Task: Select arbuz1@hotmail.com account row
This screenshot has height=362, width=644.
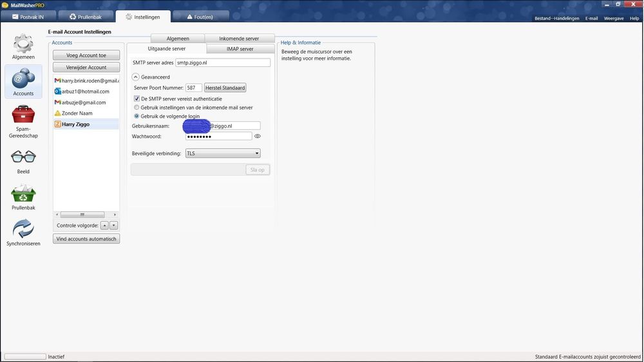Action: (x=86, y=91)
